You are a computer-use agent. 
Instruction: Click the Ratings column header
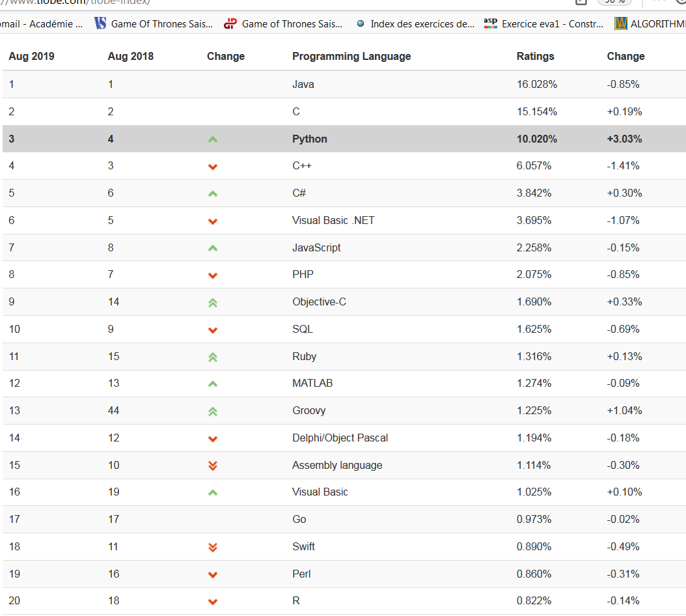(535, 56)
